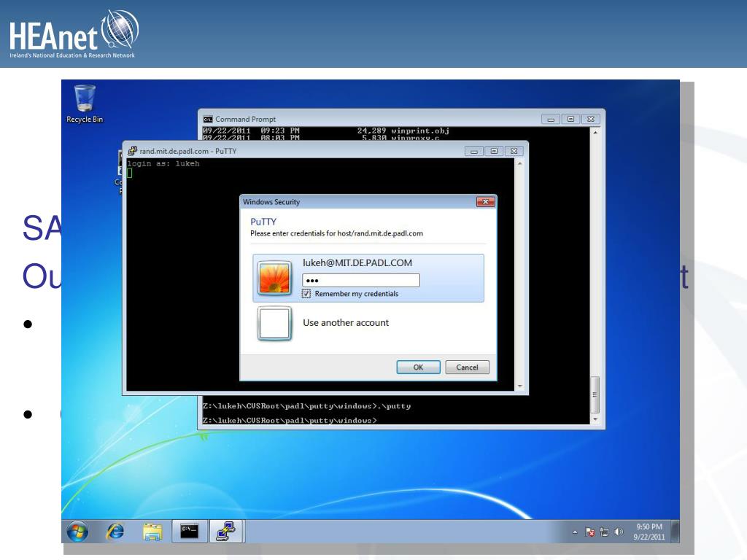Minimize the PuTTY window
Screen dimensions: 747x560
tap(473, 151)
